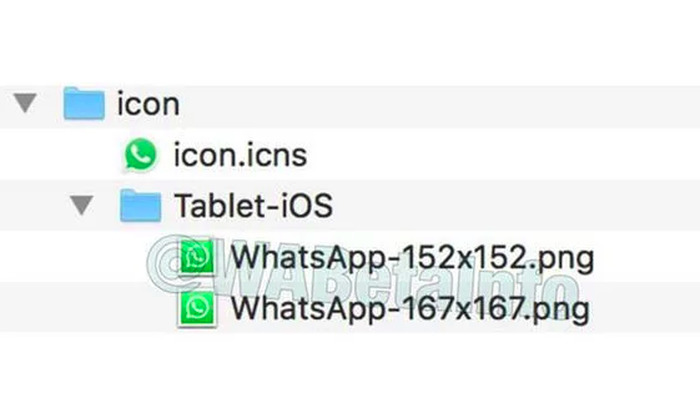Click empty gray row space right of icon folder

pyautogui.click(x=438, y=106)
